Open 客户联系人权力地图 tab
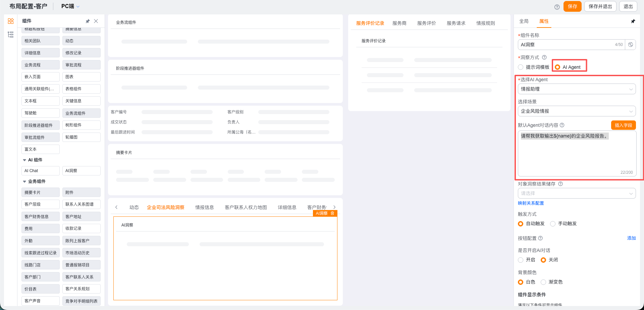644x310 pixels. pyautogui.click(x=246, y=207)
